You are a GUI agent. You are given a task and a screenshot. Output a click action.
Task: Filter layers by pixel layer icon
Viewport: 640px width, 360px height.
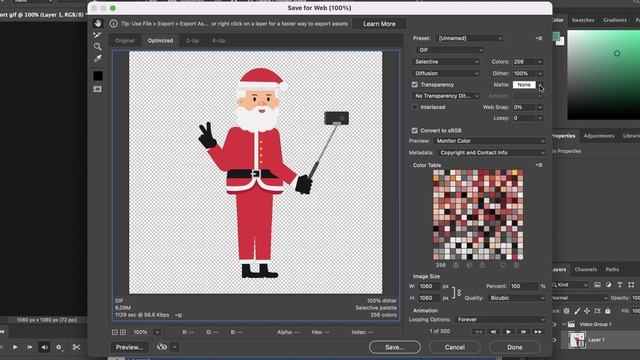(597, 284)
